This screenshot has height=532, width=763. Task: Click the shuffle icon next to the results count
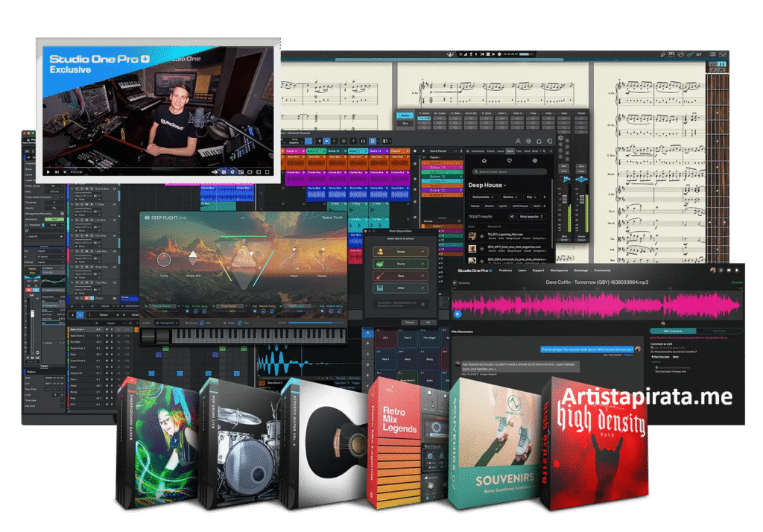click(511, 216)
